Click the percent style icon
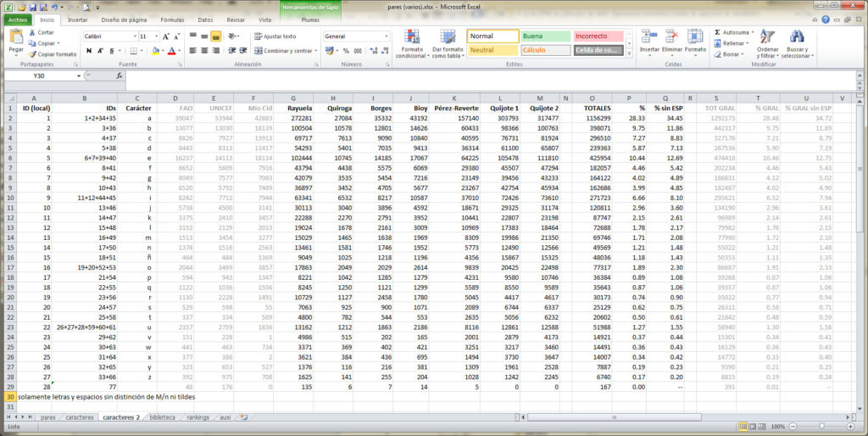This screenshot has height=436, width=868. click(346, 51)
